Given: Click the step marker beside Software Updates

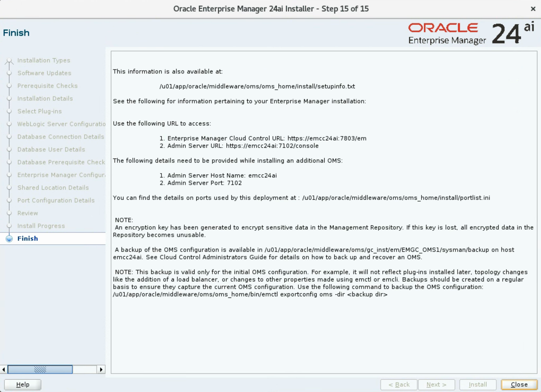Looking at the screenshot, I should [x=9, y=73].
